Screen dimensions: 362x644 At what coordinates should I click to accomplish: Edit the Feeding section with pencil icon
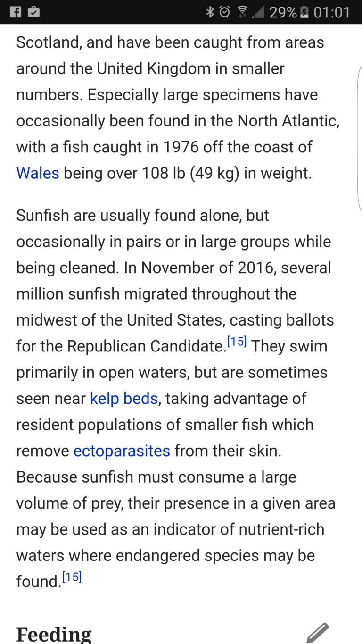pos(317,632)
